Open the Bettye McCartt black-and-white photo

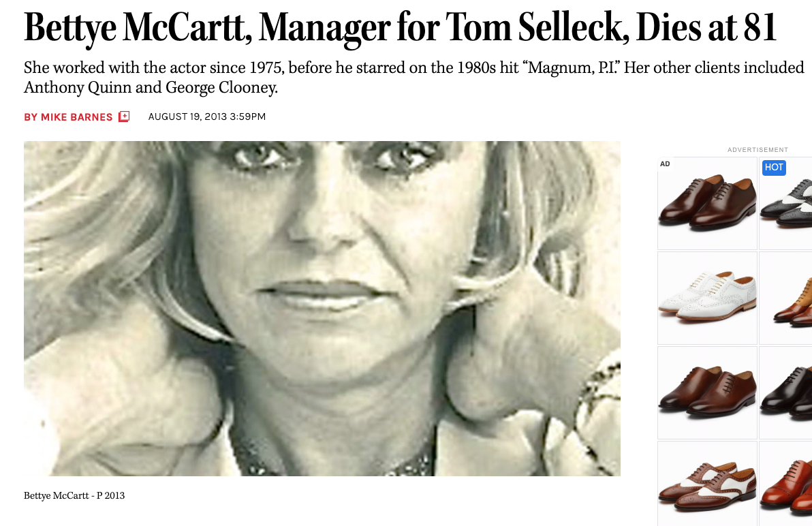click(322, 308)
